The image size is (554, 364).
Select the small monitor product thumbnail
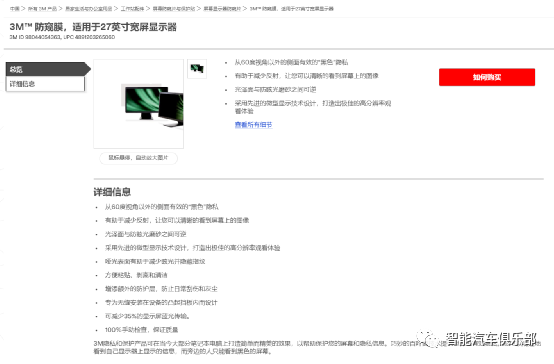point(197,69)
